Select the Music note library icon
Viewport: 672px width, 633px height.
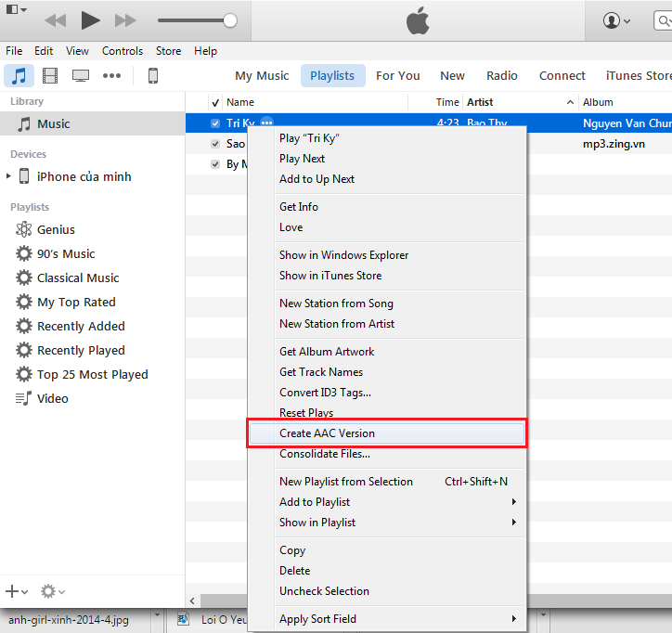click(19, 76)
